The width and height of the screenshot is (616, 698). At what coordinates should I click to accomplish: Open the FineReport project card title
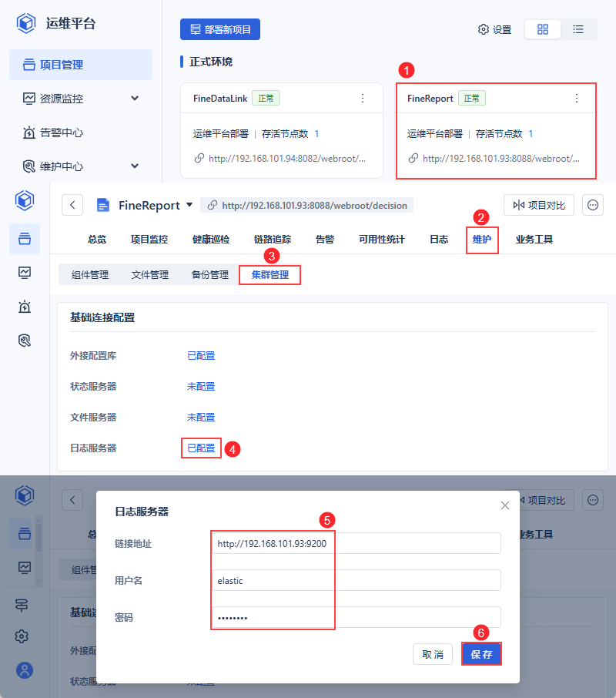coord(430,99)
